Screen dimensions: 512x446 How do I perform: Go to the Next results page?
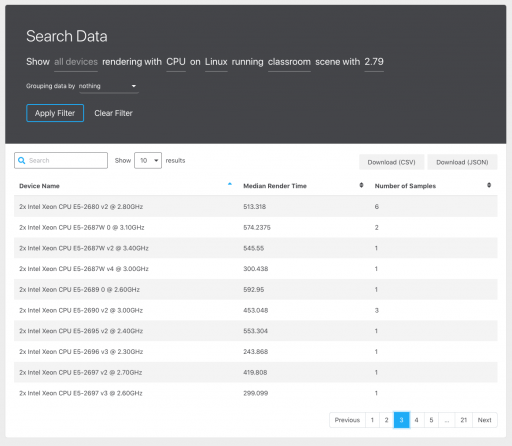click(x=485, y=420)
